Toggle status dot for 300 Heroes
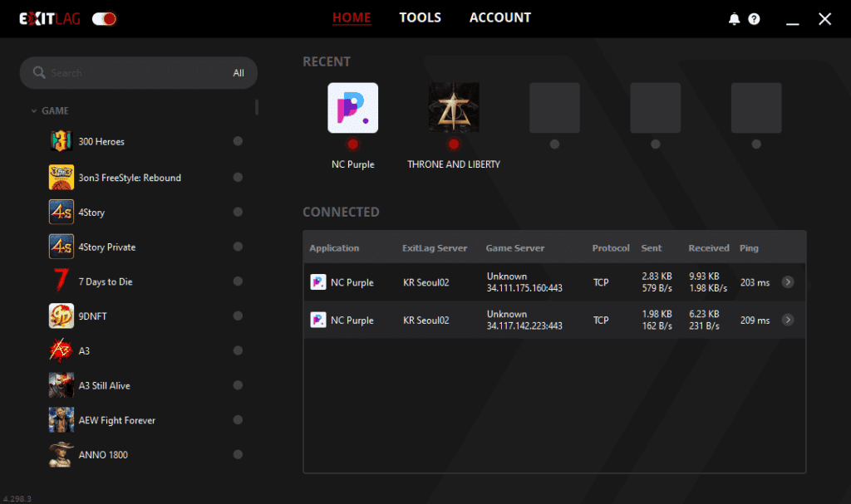Viewport: 851px width, 504px height. tap(238, 141)
